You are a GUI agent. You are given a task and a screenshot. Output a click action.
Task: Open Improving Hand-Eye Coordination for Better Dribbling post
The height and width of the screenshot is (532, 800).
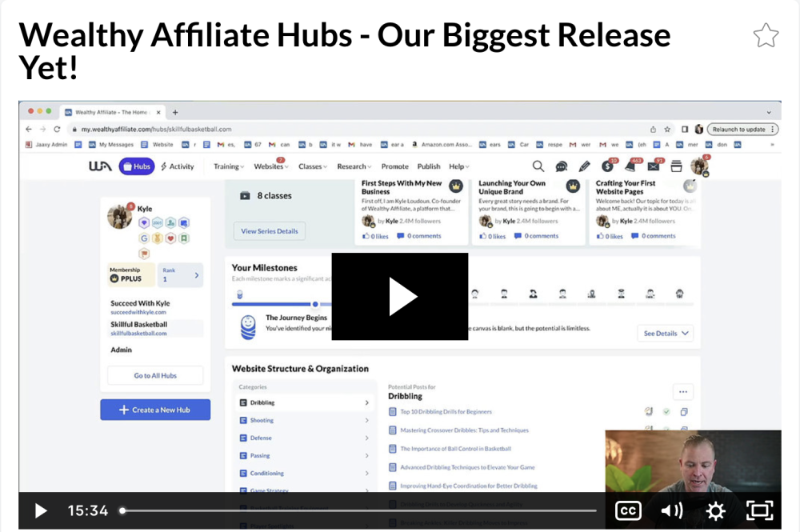[x=468, y=486]
